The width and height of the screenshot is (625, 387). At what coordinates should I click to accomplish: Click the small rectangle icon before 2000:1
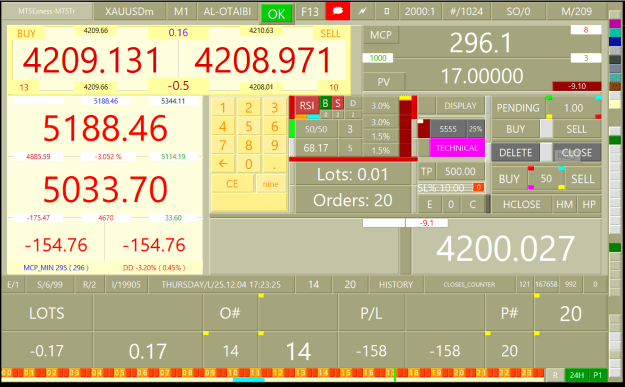click(x=386, y=11)
